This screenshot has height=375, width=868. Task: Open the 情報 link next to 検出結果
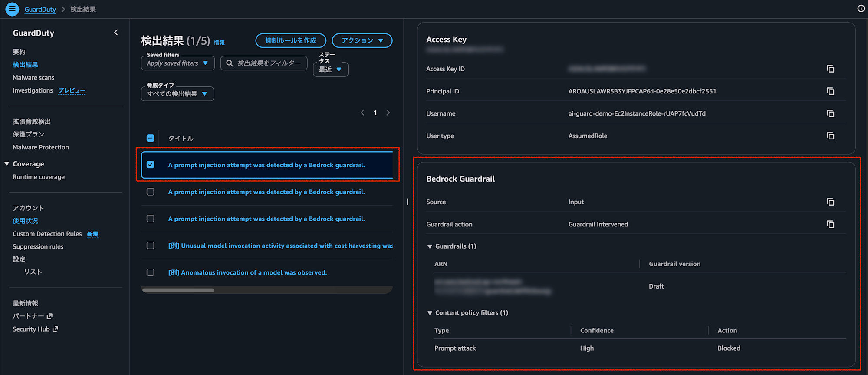click(219, 43)
